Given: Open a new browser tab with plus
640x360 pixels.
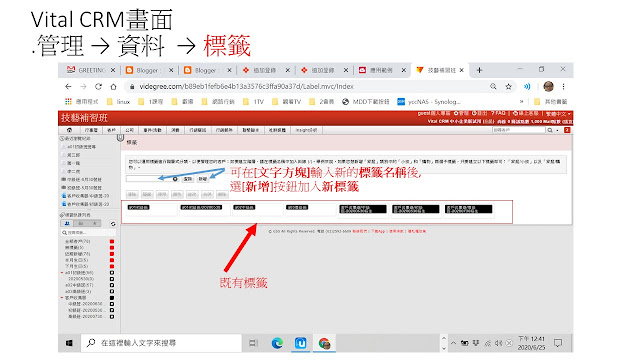Looking at the screenshot, I should (479, 70).
